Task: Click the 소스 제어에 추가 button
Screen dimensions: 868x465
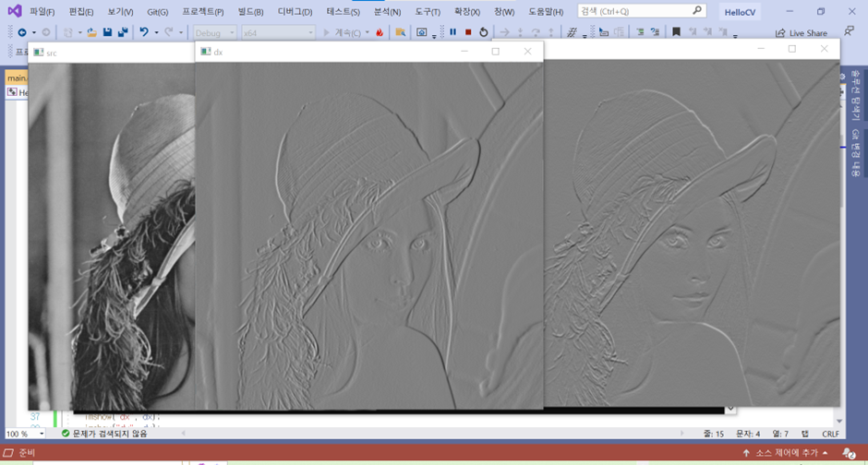Action: (x=785, y=453)
